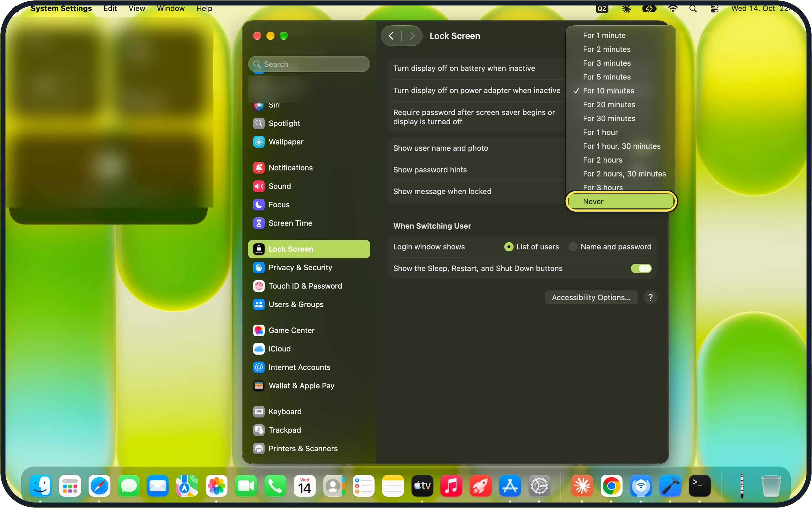Image resolution: width=812 pixels, height=508 pixels.
Task: Open Keyboard settings in sidebar
Action: pyautogui.click(x=309, y=412)
